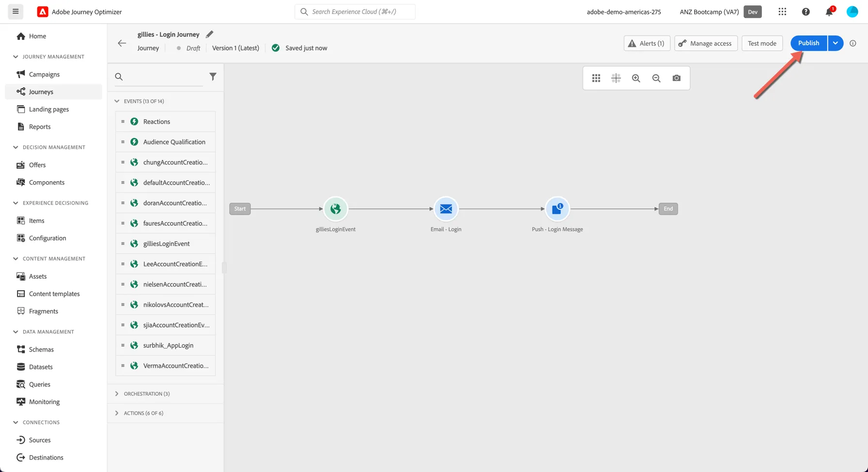Open the apps switcher grid icon
868x472 pixels.
tap(782, 12)
